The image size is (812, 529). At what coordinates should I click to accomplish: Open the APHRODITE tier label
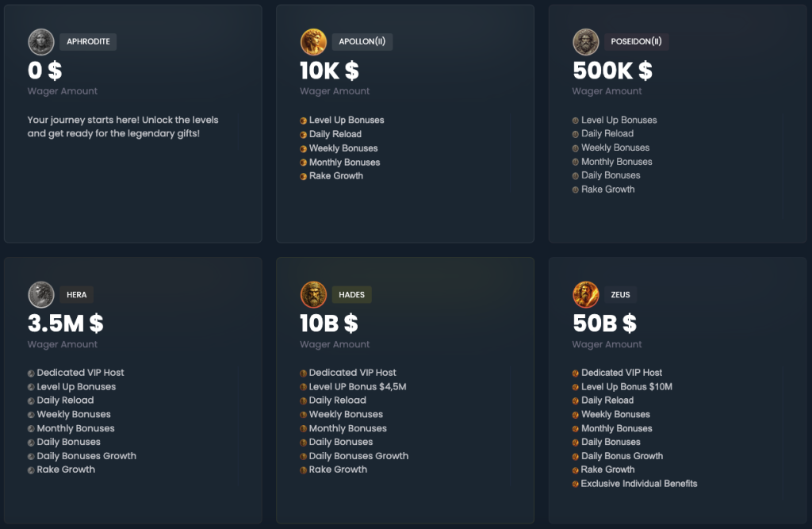click(x=88, y=41)
